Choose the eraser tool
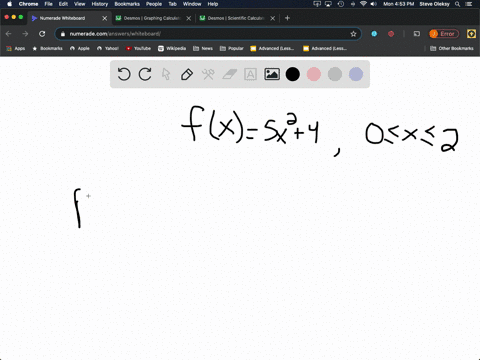 click(x=229, y=74)
